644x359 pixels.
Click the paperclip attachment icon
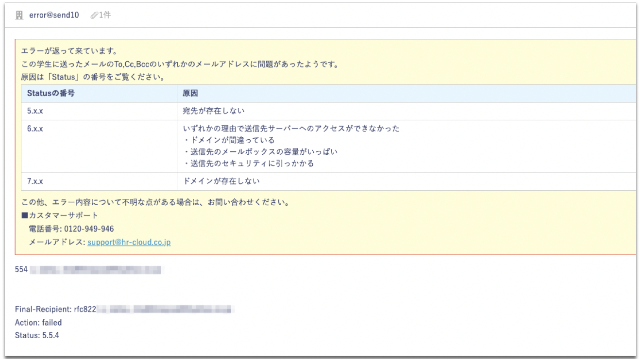point(94,16)
